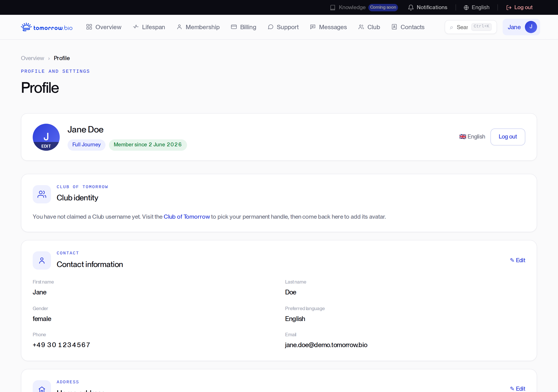
Task: Open the Lifespan menu item
Action: click(x=149, y=27)
